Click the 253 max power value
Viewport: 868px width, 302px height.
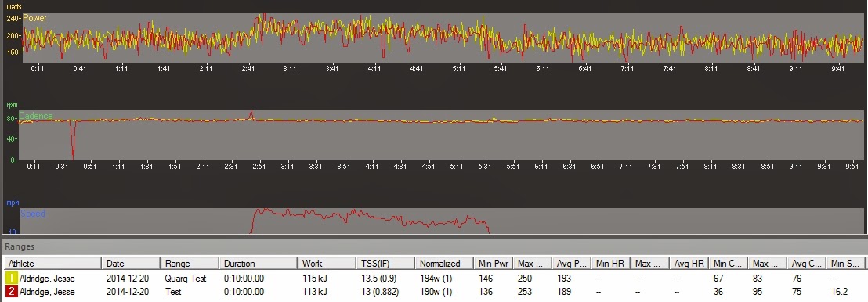coord(525,292)
